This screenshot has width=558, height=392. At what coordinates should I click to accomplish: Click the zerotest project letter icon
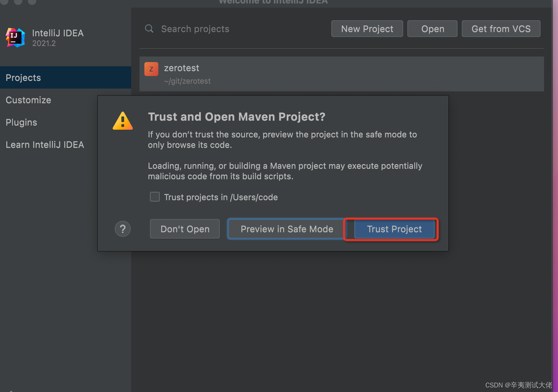[x=151, y=69]
